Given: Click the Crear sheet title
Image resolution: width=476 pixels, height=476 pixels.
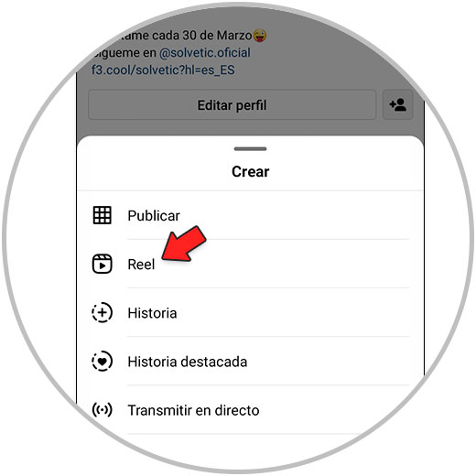Looking at the screenshot, I should coord(250,171).
